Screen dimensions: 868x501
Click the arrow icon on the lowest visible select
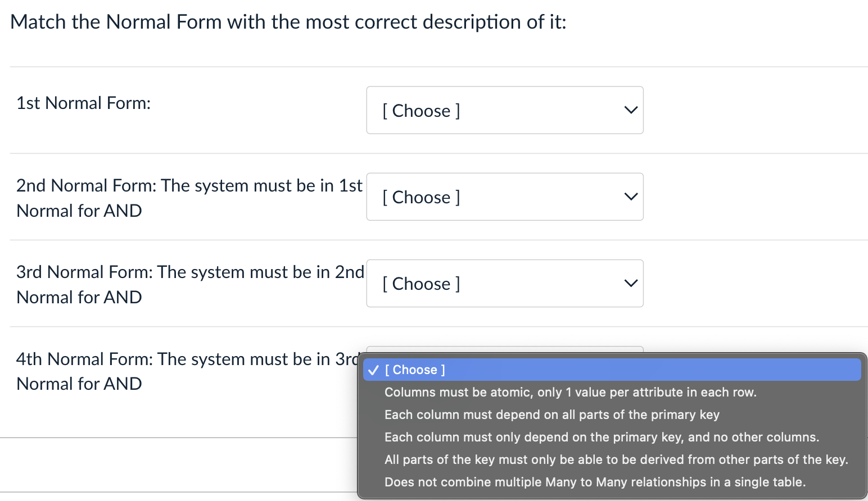point(630,283)
